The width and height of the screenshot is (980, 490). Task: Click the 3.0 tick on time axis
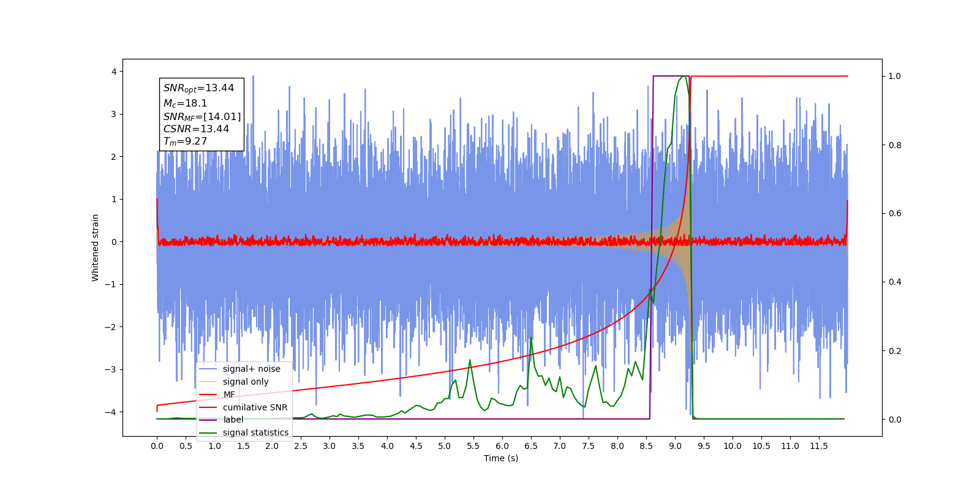(x=330, y=446)
